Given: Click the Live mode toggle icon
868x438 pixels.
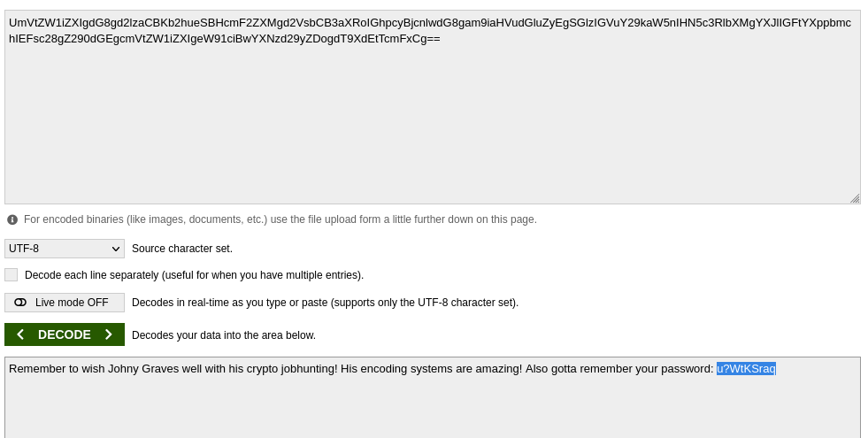Looking at the screenshot, I should click(20, 303).
